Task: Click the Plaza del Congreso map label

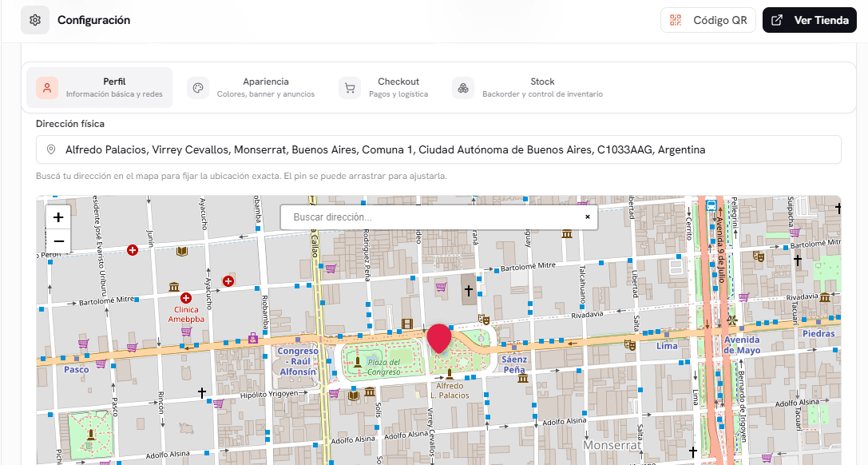Action: pyautogui.click(x=383, y=367)
